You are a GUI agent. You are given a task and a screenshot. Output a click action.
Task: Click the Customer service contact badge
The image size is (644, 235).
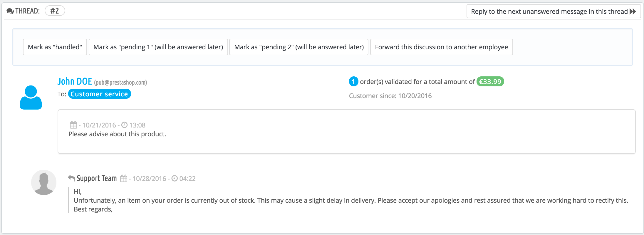point(99,94)
